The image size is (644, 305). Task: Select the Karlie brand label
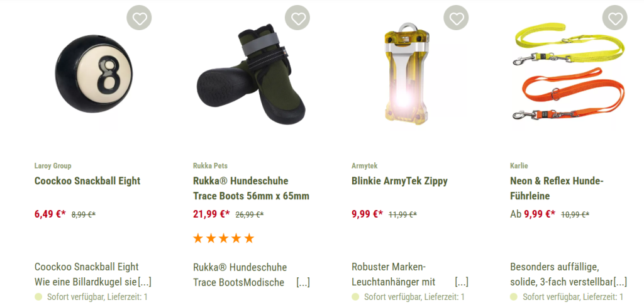tap(519, 166)
